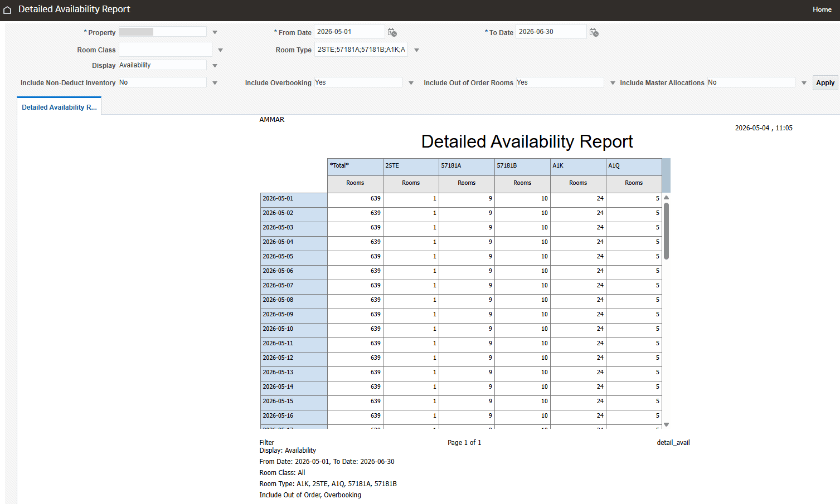
Task: Click the report timestamp 2026-05-04 , 11:05
Action: pyautogui.click(x=764, y=128)
